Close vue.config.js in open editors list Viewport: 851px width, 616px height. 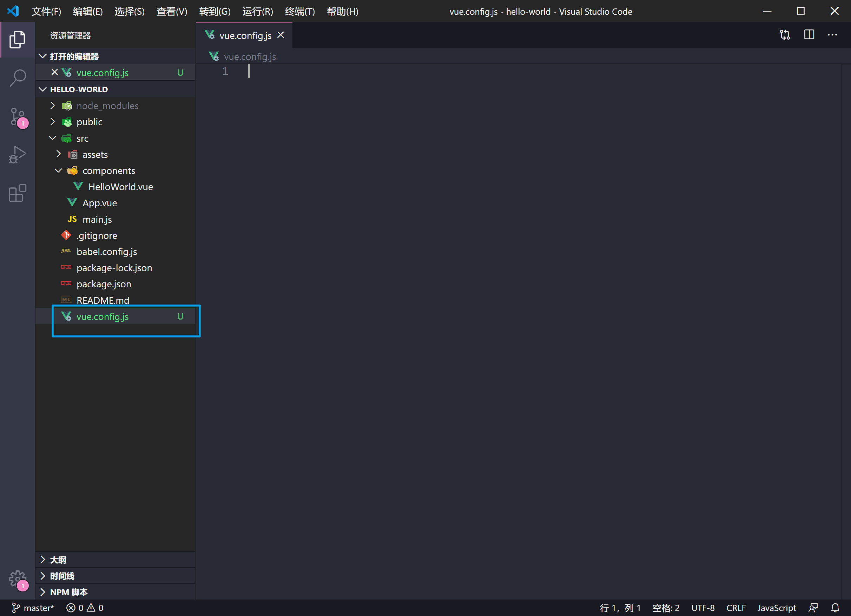point(54,72)
